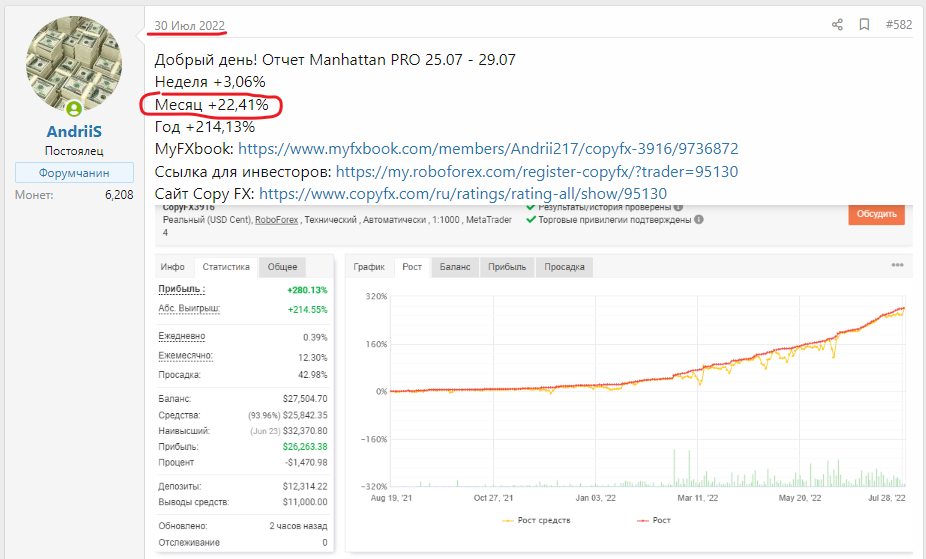Click green checkmark by Торговые привилегии подтверждены
This screenshot has width=926, height=559.
pyautogui.click(x=530, y=220)
